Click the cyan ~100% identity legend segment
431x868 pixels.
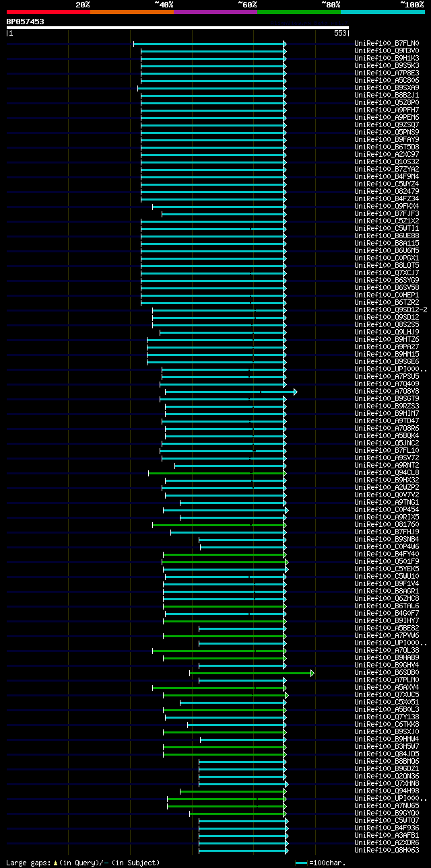pos(383,11)
